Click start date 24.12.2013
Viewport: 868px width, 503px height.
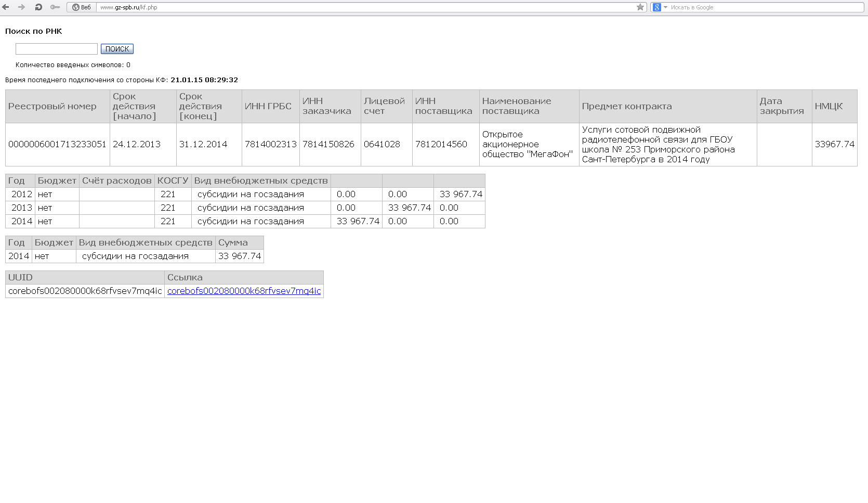point(137,144)
